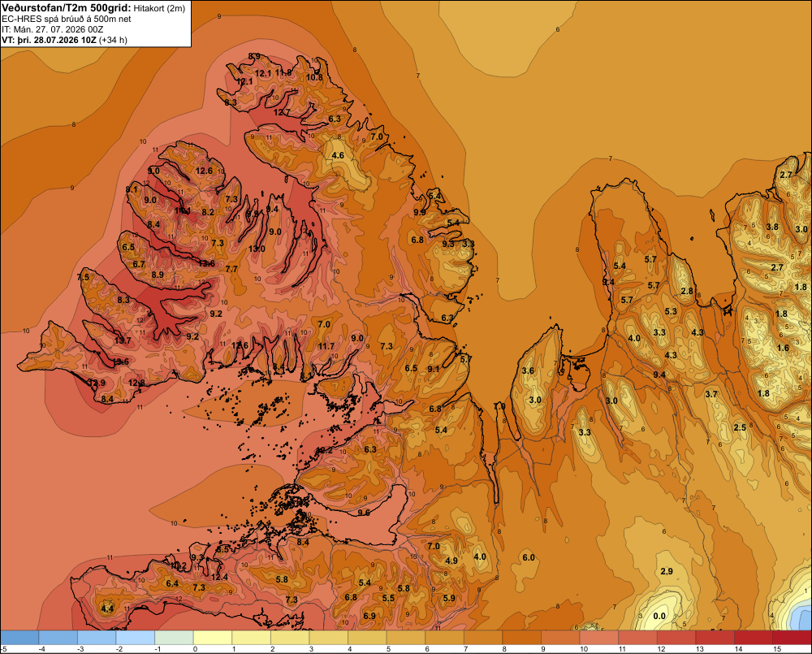The image size is (812, 654).
Task: Click the '5.5' temperature value
Action: click(x=388, y=598)
